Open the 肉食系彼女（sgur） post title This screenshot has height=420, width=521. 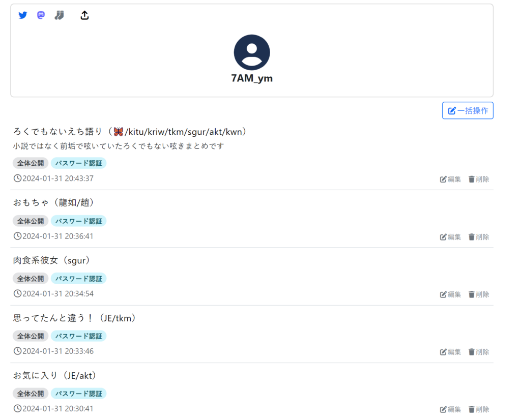pyautogui.click(x=51, y=260)
